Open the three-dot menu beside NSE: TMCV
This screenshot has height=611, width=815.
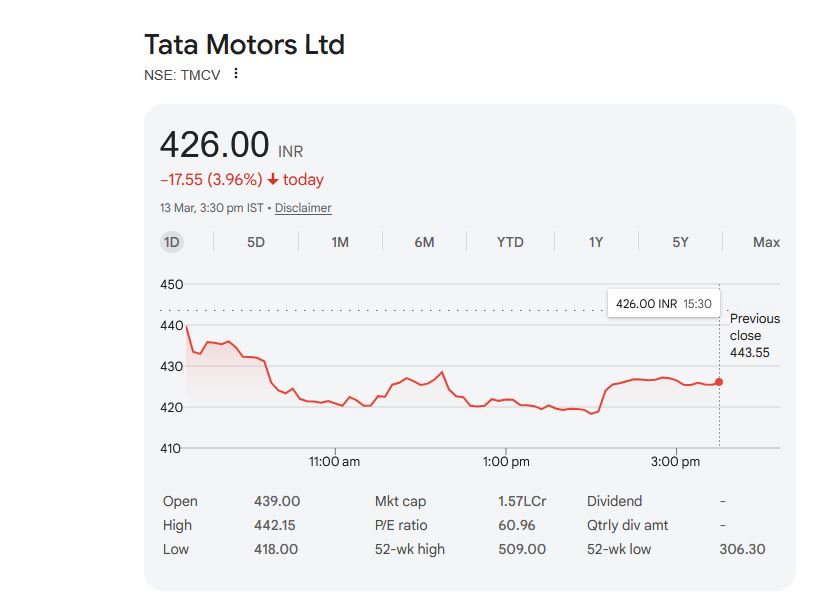coord(236,73)
